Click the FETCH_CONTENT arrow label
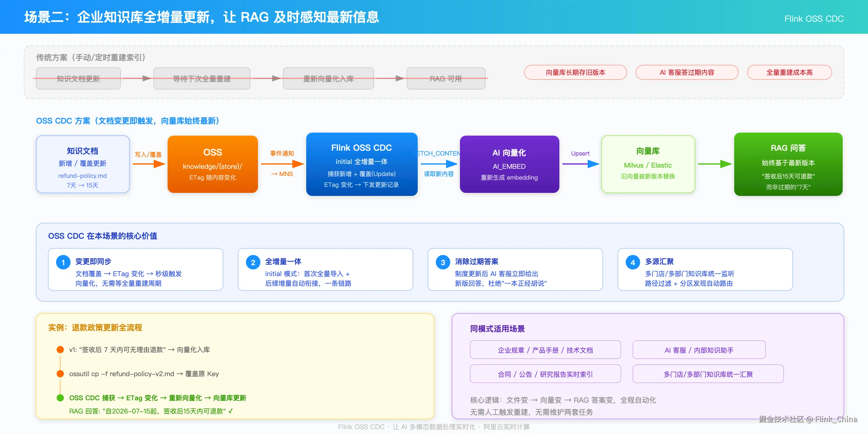This screenshot has width=868, height=434. [x=436, y=153]
